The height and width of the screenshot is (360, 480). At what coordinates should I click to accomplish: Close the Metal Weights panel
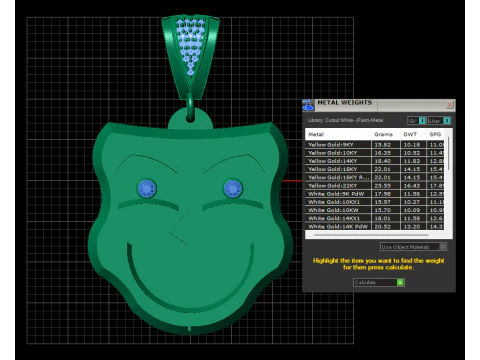tap(450, 105)
